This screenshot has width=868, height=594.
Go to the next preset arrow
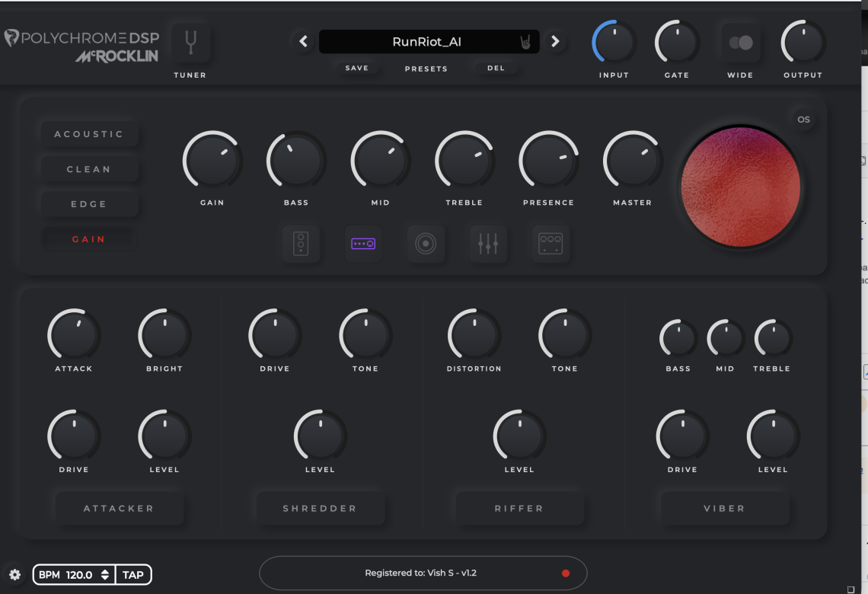(555, 42)
